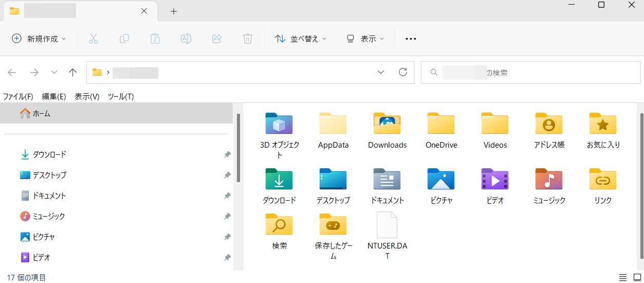
Task: Expand the address bar history dropdown
Action: point(381,73)
